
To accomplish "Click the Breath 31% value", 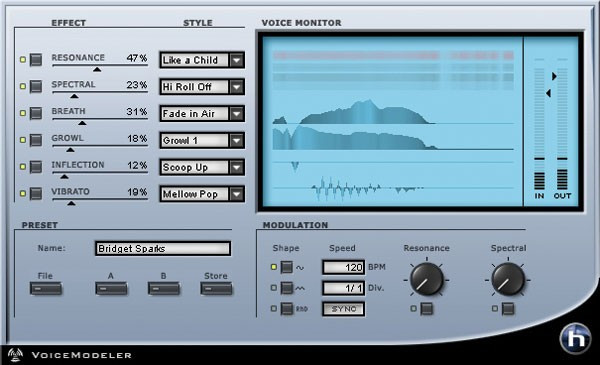I will [x=137, y=112].
